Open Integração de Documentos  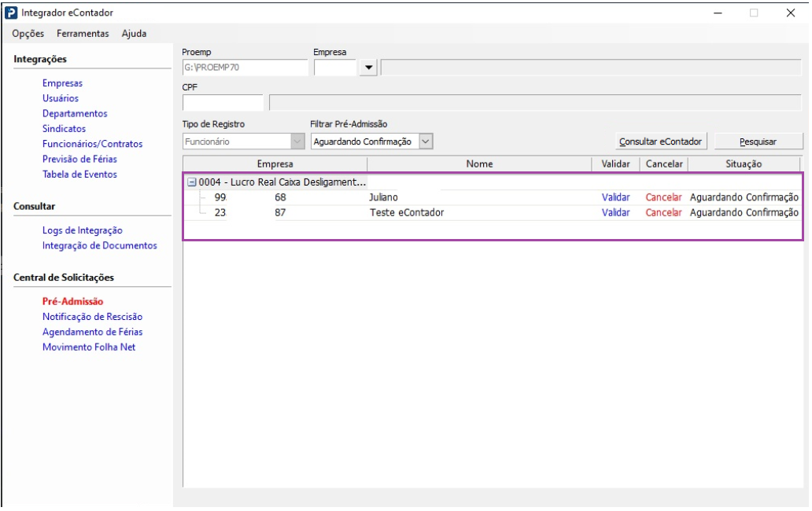coord(100,245)
